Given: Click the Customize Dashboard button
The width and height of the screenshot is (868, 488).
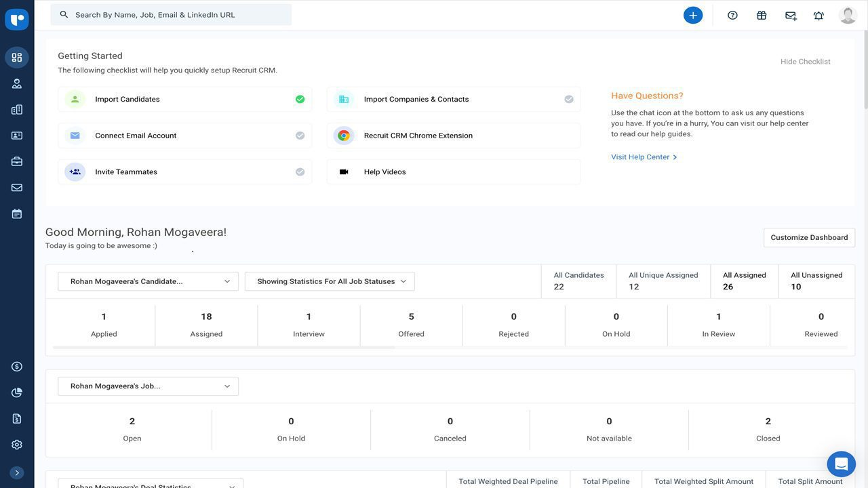Looking at the screenshot, I should pyautogui.click(x=810, y=236).
